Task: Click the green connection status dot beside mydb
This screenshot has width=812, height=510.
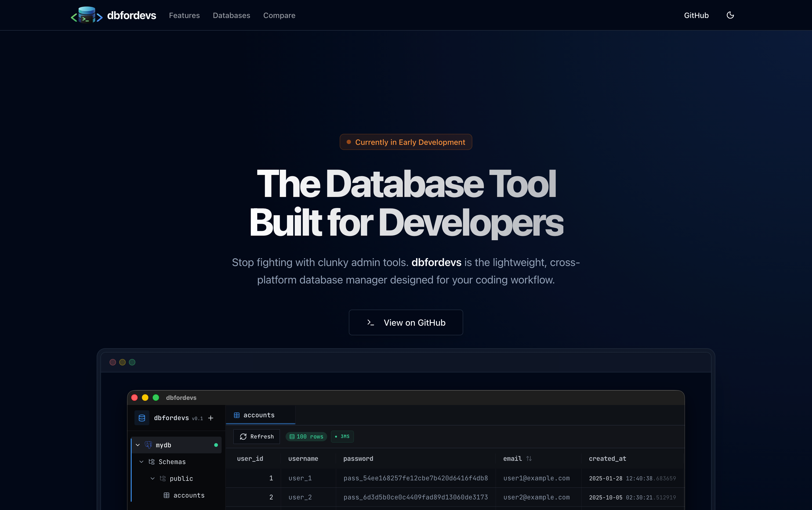Action: pos(216,444)
